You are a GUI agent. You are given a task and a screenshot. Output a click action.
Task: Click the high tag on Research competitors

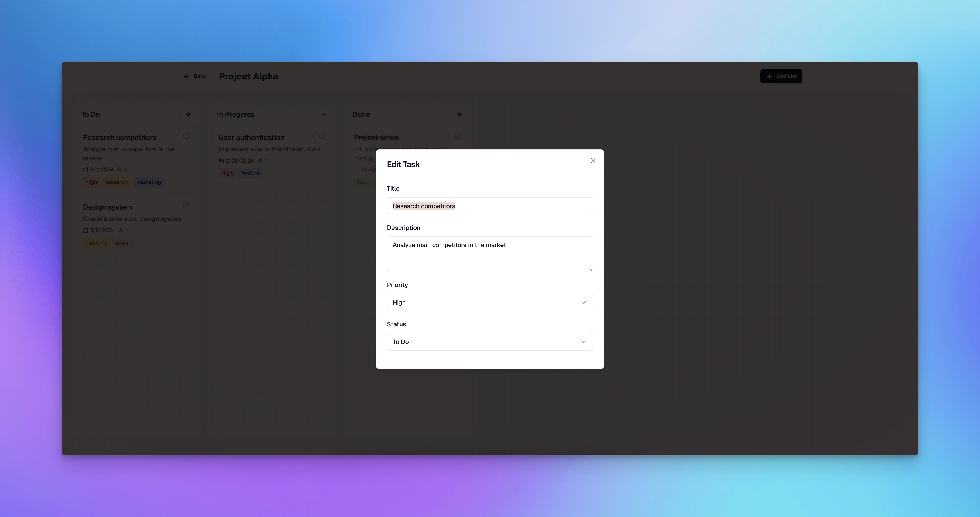[x=92, y=182]
